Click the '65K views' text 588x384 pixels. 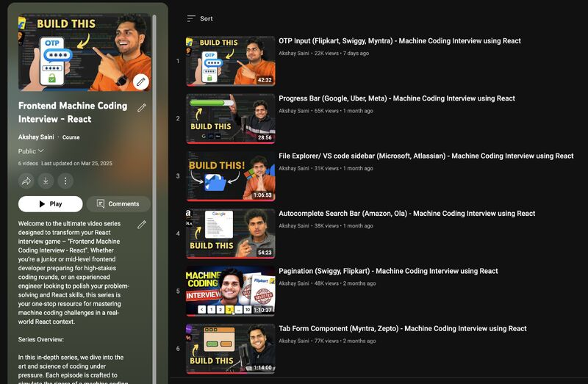pos(326,111)
